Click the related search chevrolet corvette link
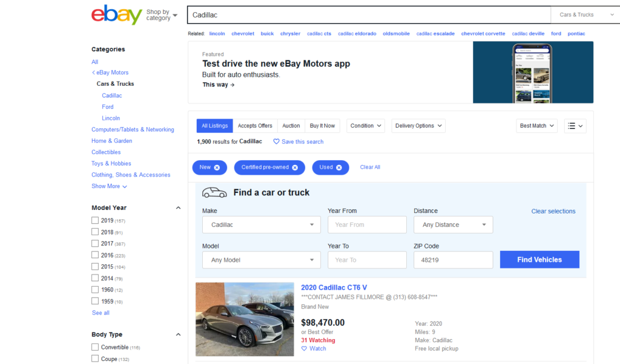Image resolution: width=620 pixels, height=364 pixels. coord(483,33)
